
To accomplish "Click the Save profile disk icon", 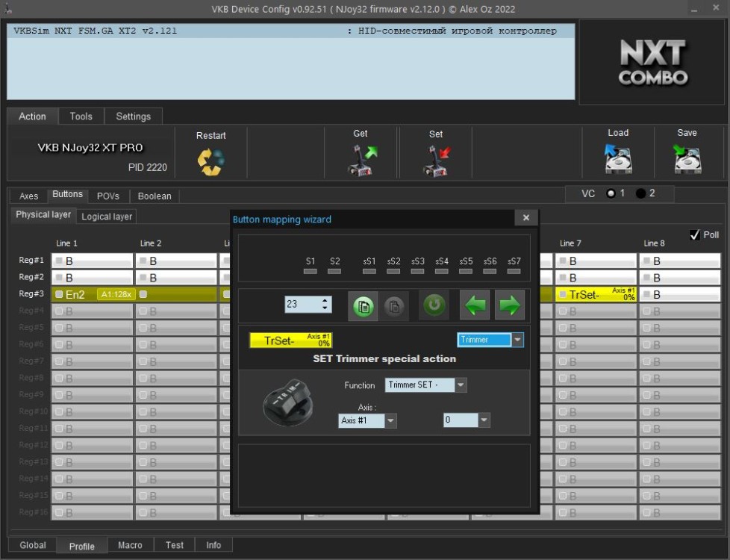I will tap(687, 158).
